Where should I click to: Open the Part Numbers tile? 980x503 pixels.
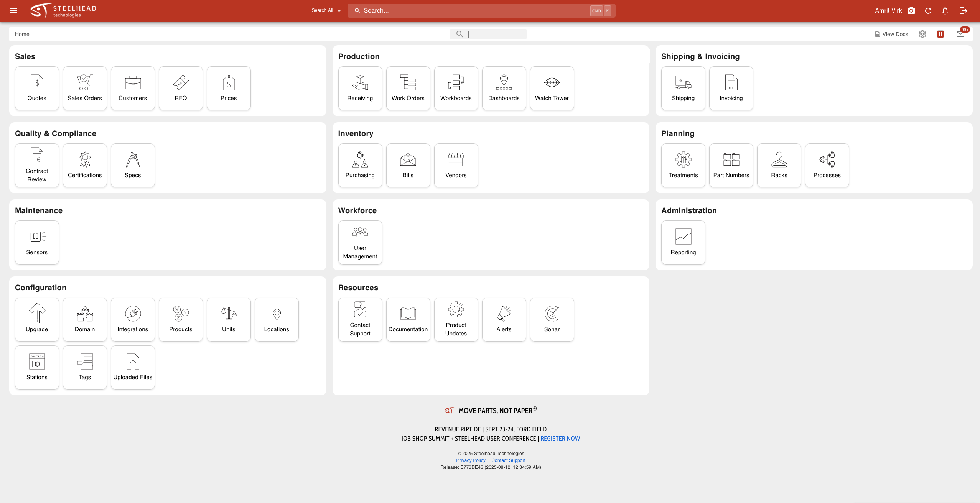(731, 165)
